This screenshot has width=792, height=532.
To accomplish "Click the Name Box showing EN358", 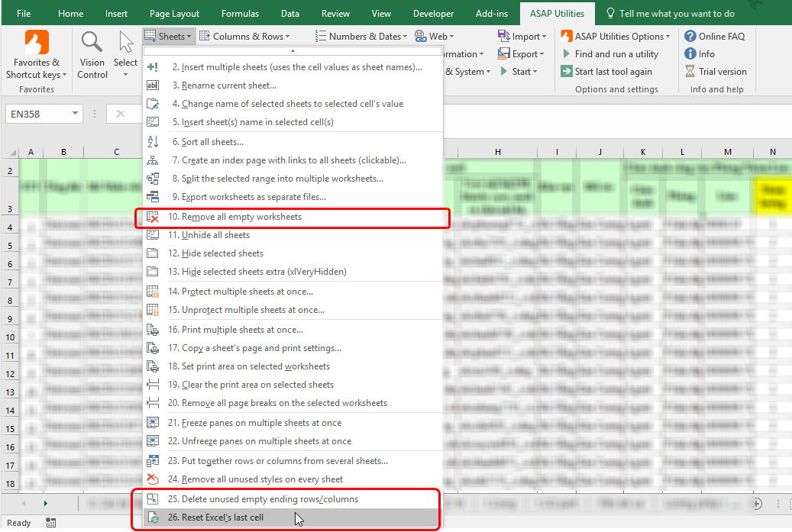I will [38, 114].
